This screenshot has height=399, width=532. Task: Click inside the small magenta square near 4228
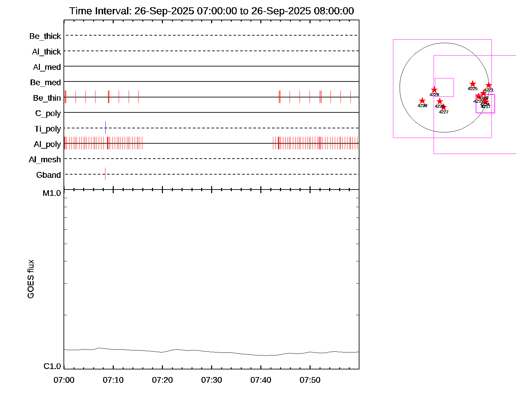click(x=444, y=87)
